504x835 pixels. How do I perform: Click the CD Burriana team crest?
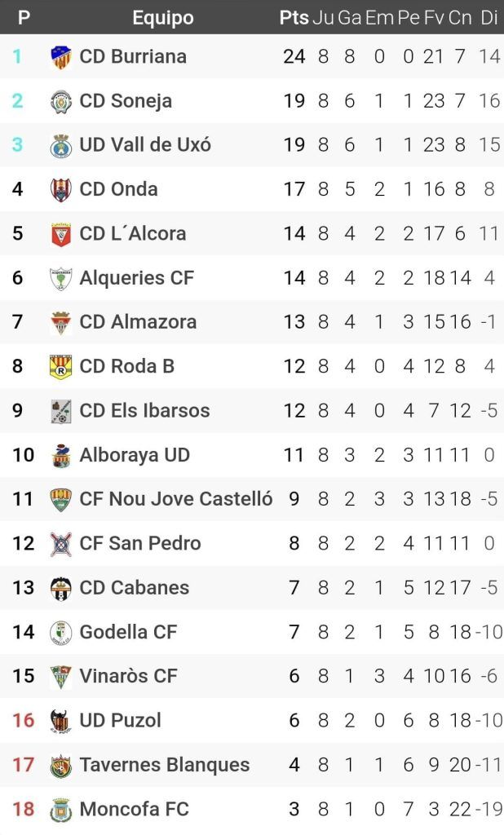click(60, 57)
